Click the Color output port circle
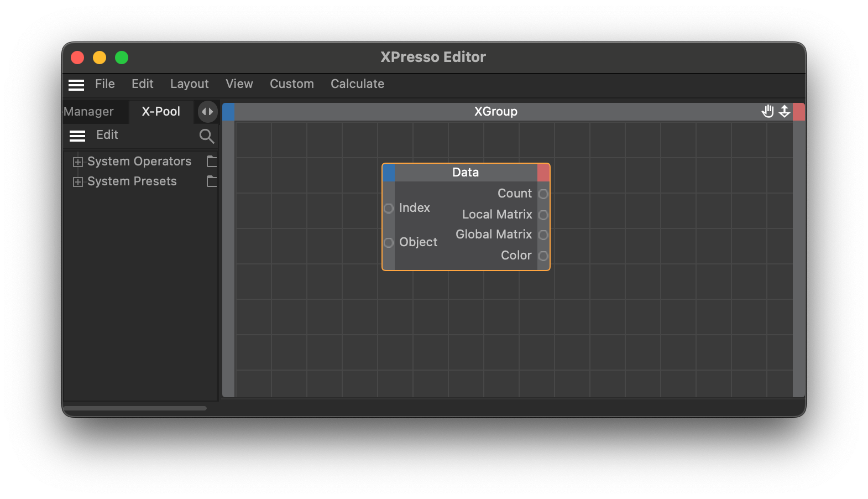The width and height of the screenshot is (868, 499). coord(543,256)
